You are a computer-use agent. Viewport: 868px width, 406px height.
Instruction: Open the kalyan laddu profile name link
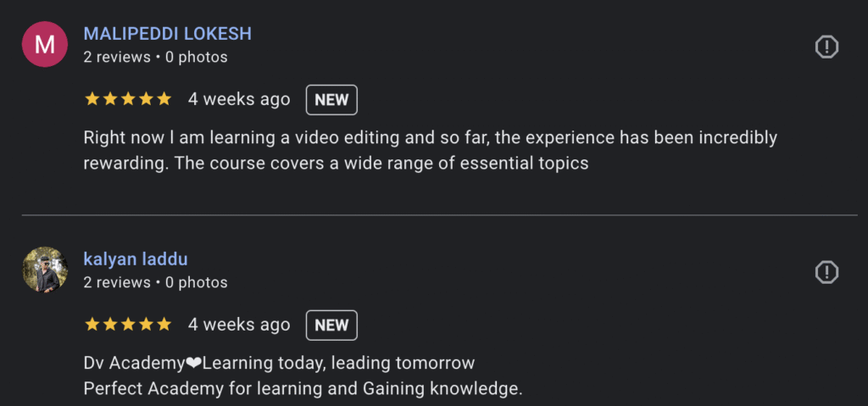[x=136, y=259]
